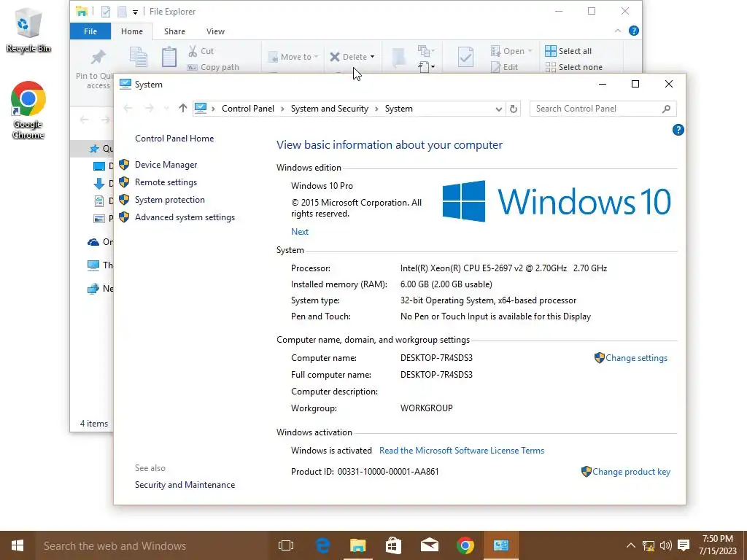Screen dimensions: 747x560
Task: Click the help icon in System window
Action: click(x=678, y=130)
